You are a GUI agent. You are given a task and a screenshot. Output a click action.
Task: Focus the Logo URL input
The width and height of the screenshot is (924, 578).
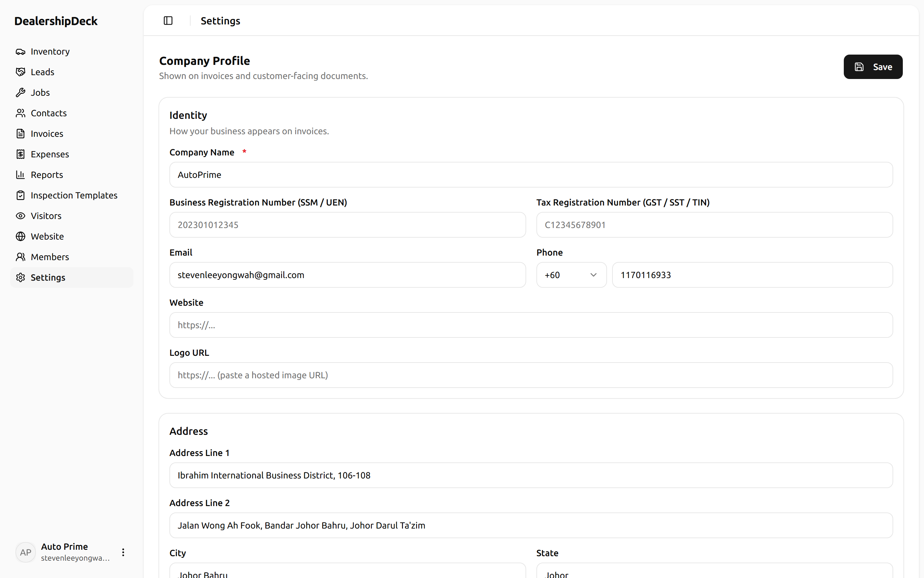click(x=531, y=375)
